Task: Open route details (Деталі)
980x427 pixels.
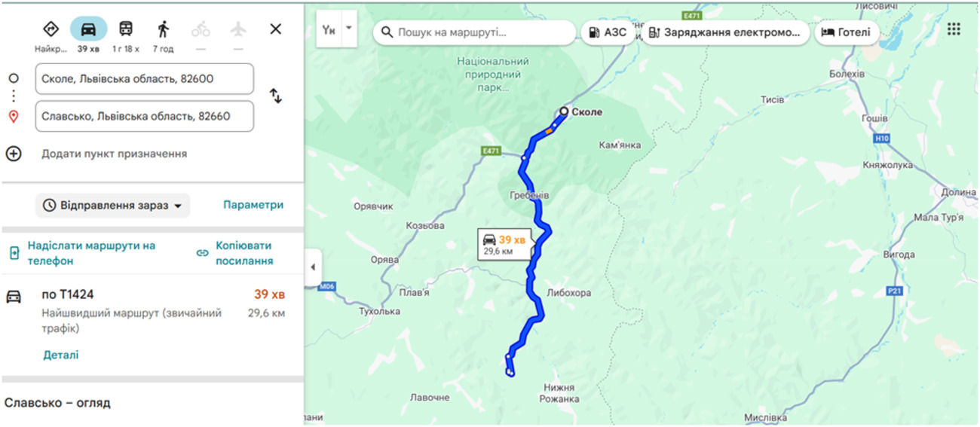Action: click(x=60, y=355)
